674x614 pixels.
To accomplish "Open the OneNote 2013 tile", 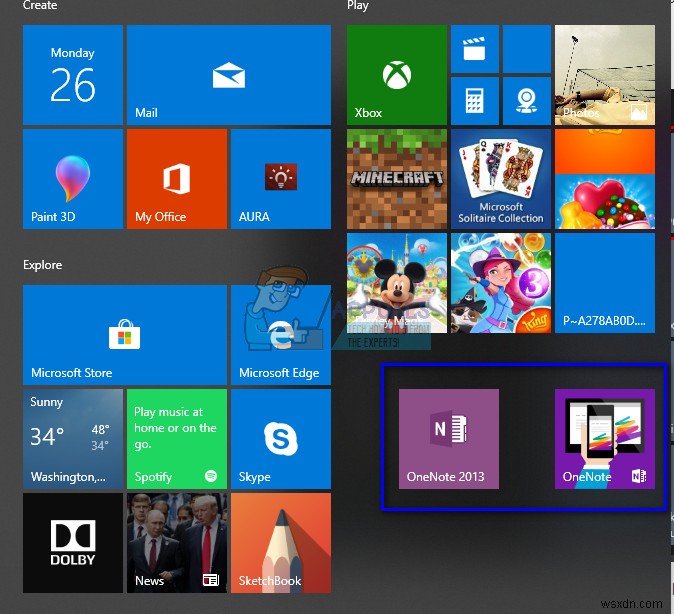I will coord(449,439).
